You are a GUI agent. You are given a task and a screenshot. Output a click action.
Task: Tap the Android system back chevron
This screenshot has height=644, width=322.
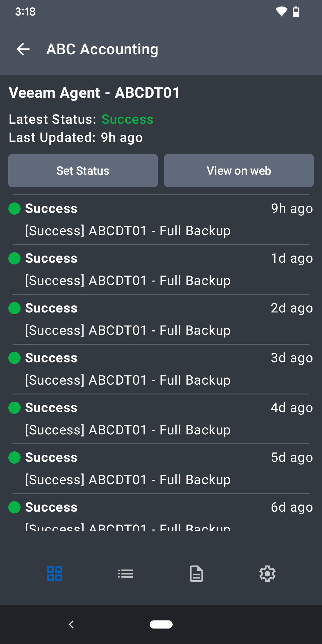point(71,624)
